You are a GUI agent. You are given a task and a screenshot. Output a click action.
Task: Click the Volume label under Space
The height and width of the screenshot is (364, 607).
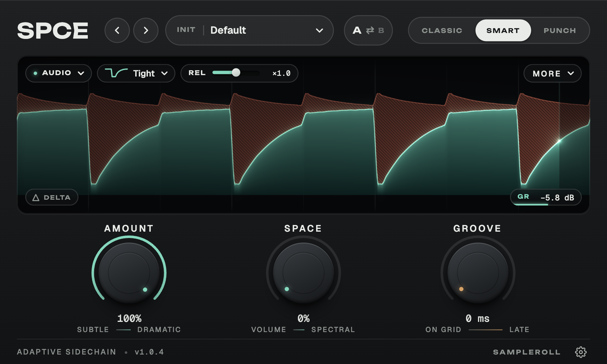269,330
